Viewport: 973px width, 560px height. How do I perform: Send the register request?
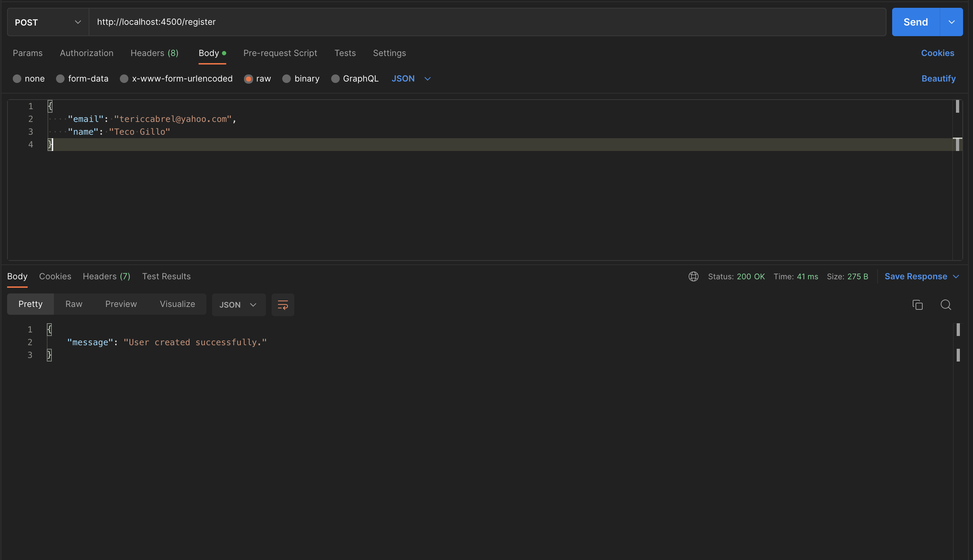[x=914, y=22]
